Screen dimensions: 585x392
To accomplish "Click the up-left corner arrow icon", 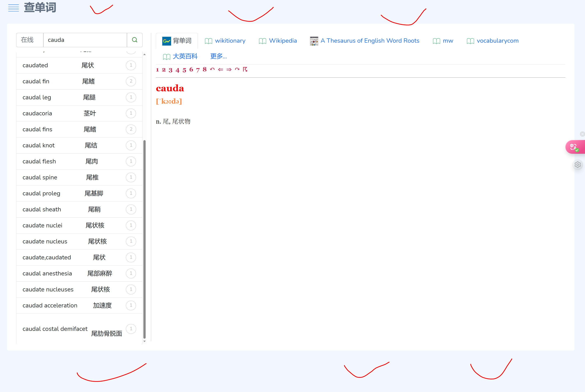I will coord(245,69).
